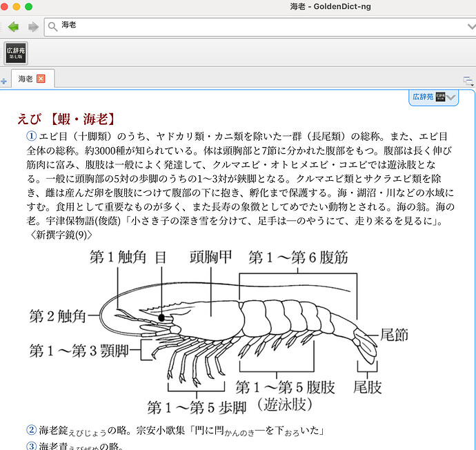Toggle the 広辞苑 第七版 dictionary button

16,53
